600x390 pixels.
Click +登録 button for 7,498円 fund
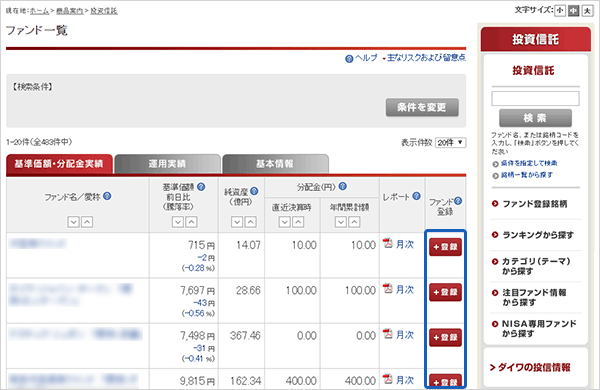[445, 337]
